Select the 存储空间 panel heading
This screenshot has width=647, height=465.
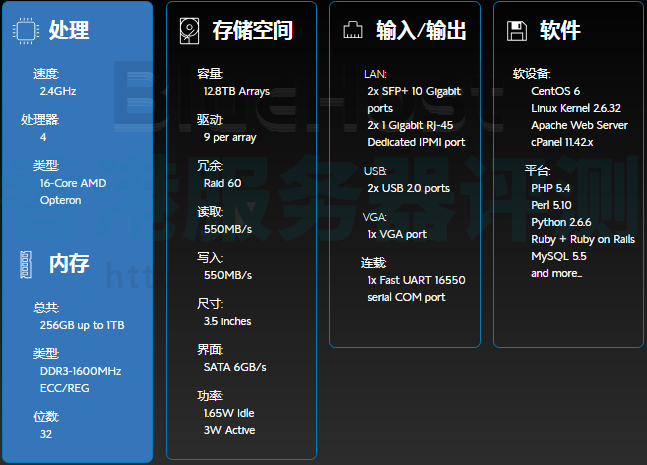tap(252, 30)
